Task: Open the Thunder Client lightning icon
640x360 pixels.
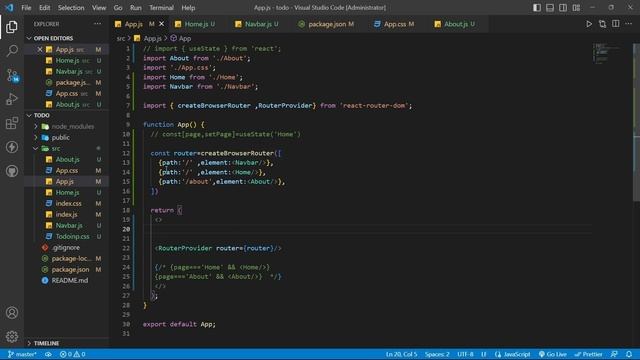Action: point(12,147)
